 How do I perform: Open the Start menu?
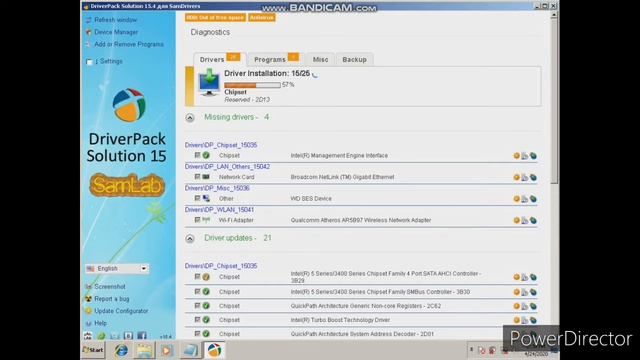93,350
